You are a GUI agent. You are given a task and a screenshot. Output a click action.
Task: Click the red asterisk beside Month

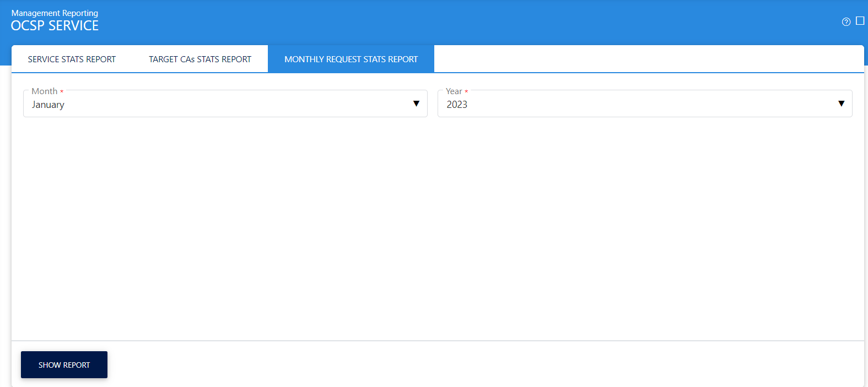(x=62, y=92)
